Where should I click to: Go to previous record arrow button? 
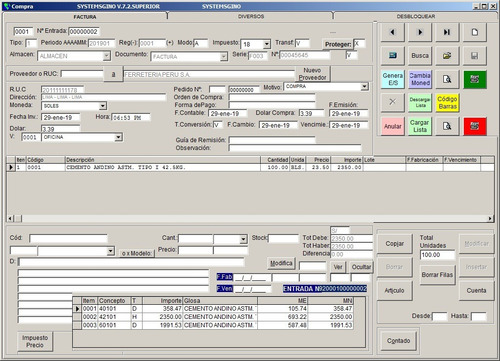(x=392, y=32)
